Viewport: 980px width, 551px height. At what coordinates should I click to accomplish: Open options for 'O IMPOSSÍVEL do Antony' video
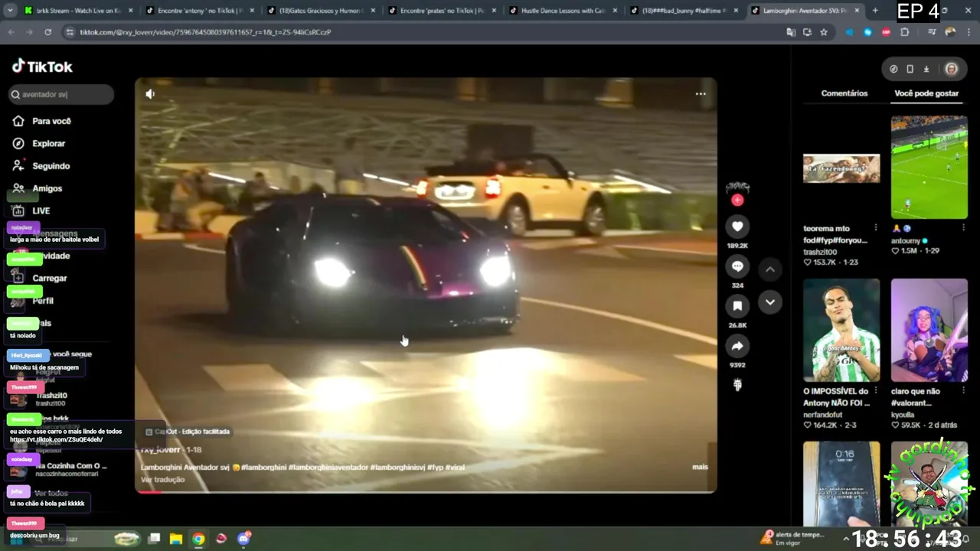876,391
